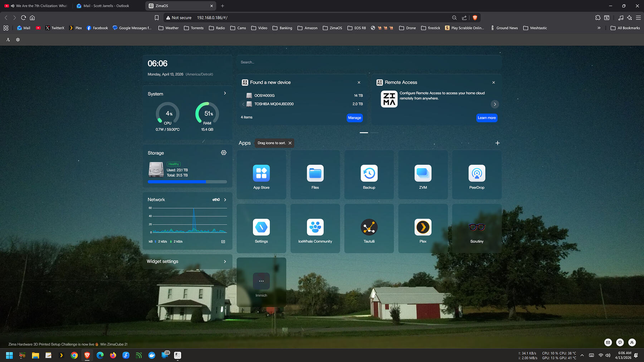Viewport: 644px width, 362px height.
Task: Open the Plex app
Action: tap(423, 229)
